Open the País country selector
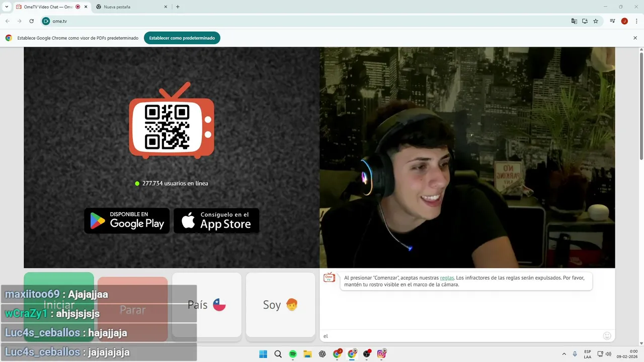The image size is (644, 362). pos(207,305)
